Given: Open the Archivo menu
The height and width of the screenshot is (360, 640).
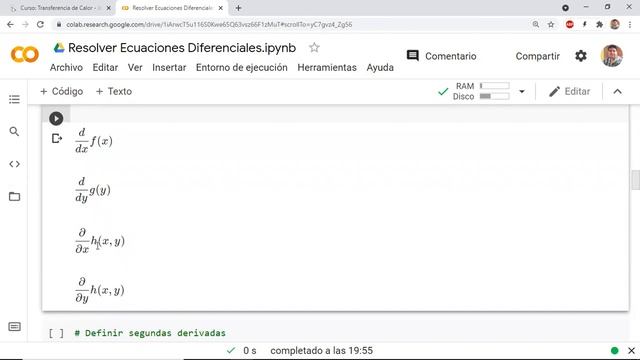Looking at the screenshot, I should coord(66,67).
